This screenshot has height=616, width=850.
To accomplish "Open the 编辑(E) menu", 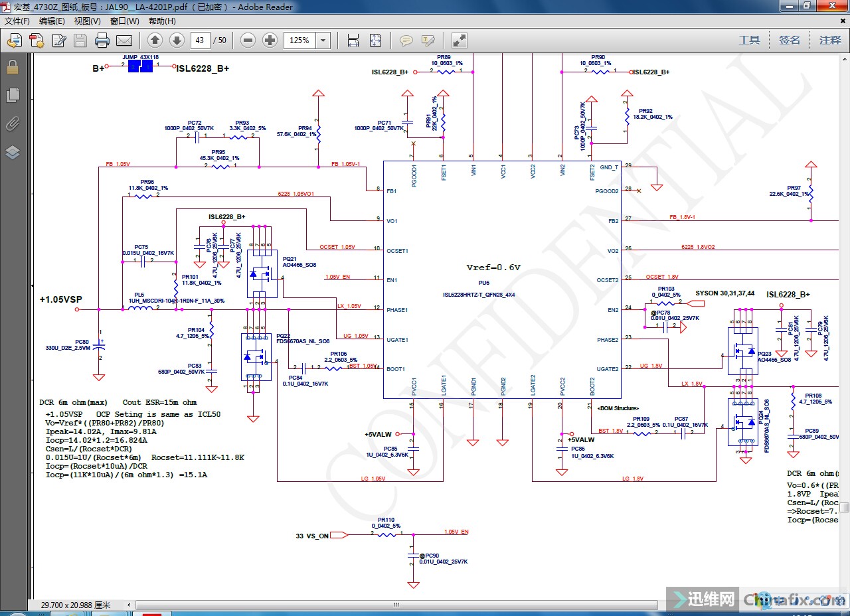I will (52, 21).
